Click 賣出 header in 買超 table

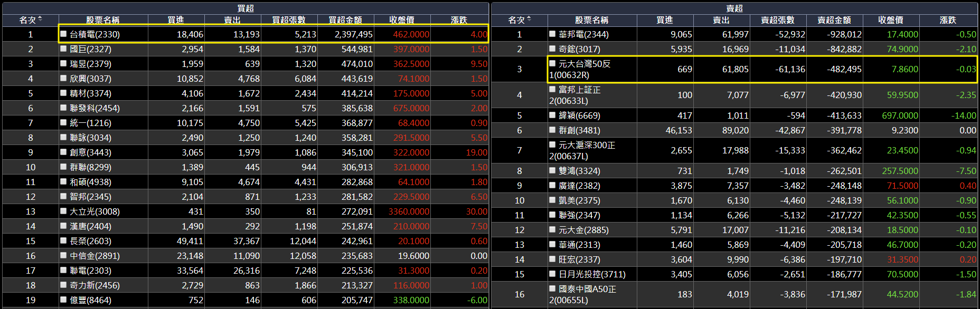[232, 20]
